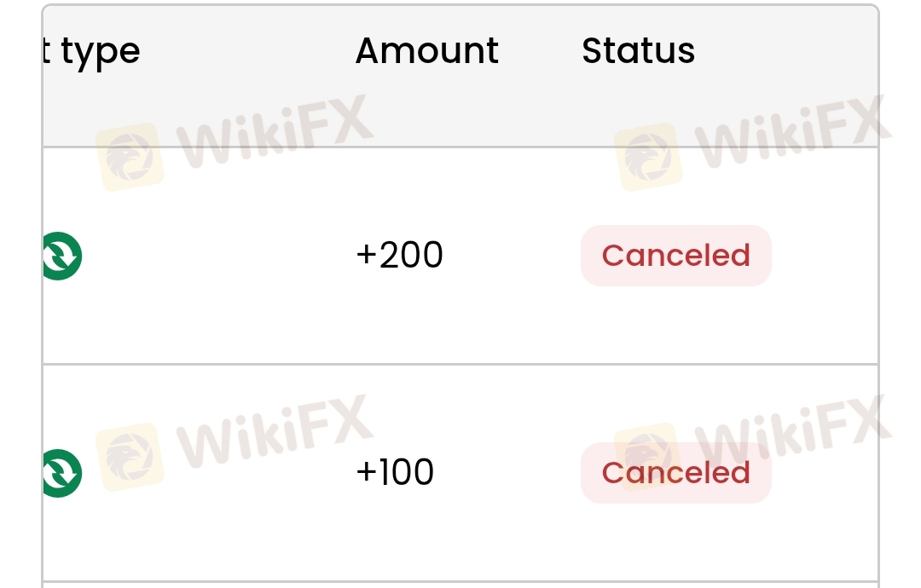Click the type column header

coord(91,53)
